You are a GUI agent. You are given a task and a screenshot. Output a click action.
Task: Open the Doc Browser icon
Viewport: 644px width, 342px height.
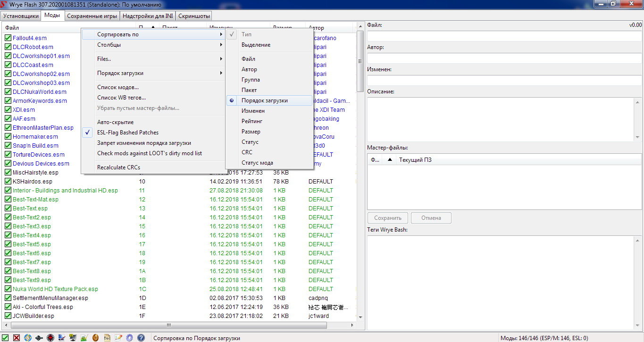coord(107,338)
